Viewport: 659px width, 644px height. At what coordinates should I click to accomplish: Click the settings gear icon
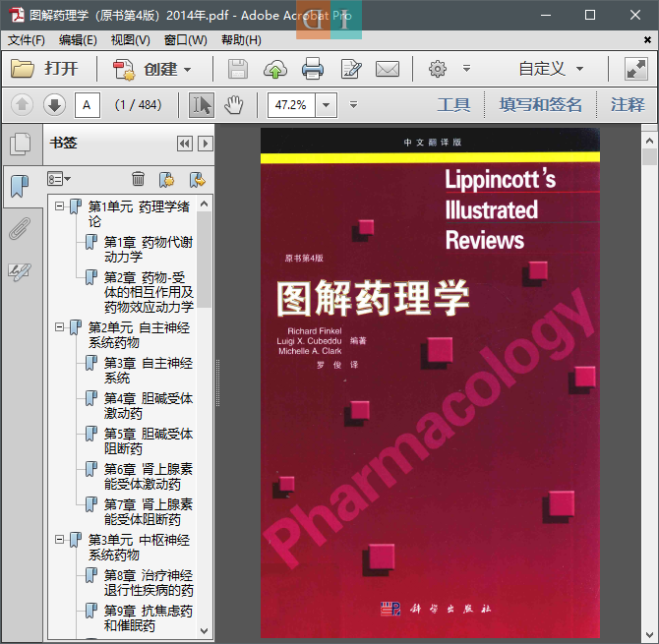[438, 69]
